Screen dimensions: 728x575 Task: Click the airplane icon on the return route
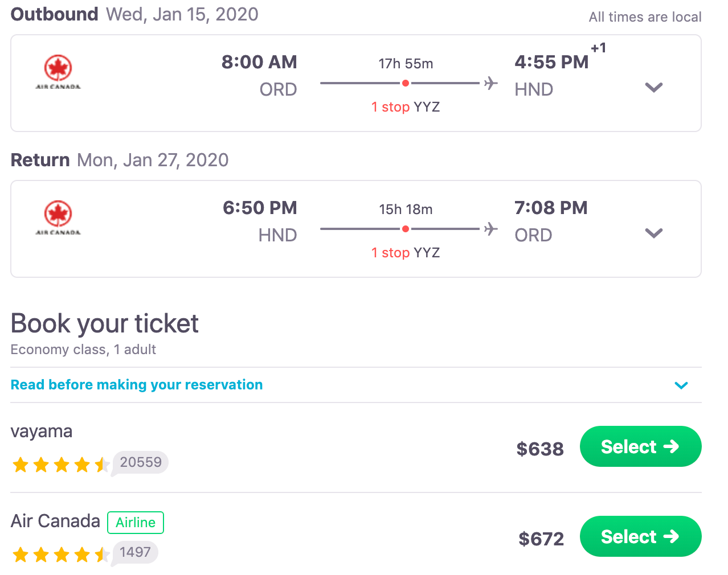(x=490, y=229)
